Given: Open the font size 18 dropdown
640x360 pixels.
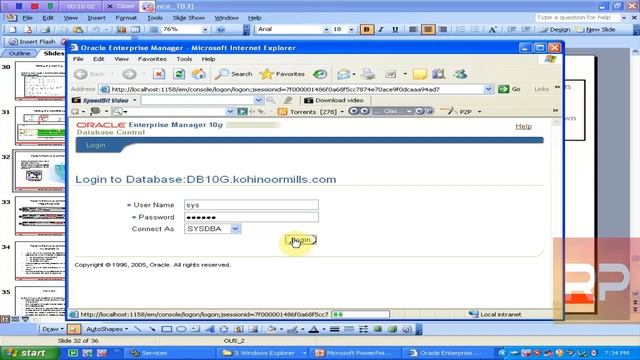Looking at the screenshot, I should 351,29.
